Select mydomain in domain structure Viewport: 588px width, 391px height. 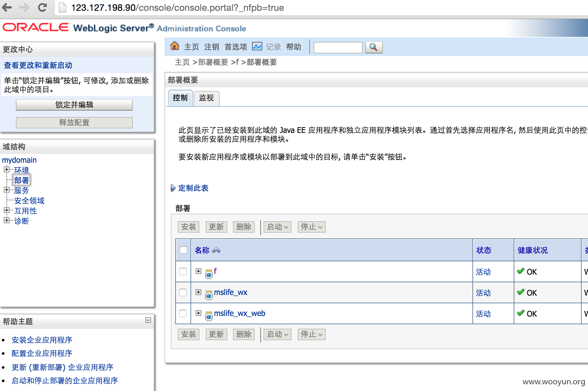click(19, 160)
